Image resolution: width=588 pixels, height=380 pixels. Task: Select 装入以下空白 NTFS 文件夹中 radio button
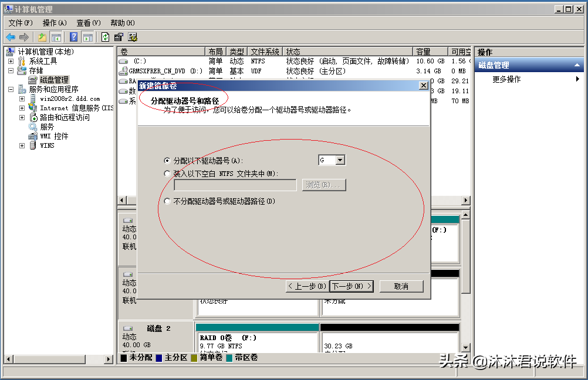point(167,174)
